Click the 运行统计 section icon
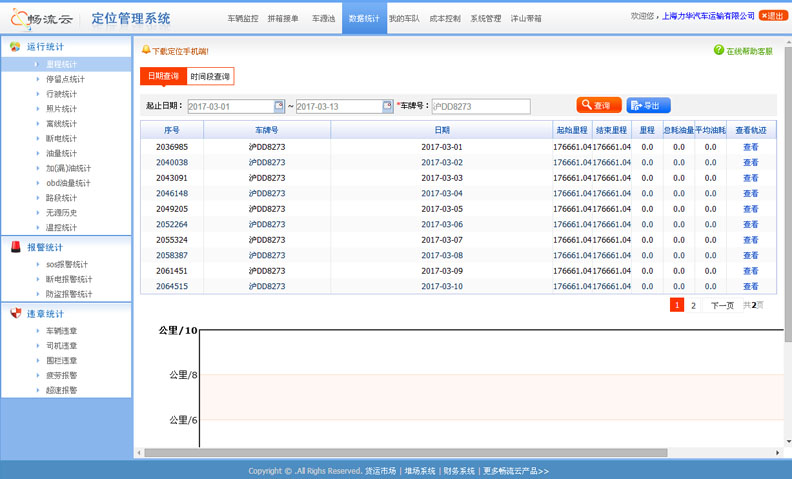The image size is (792, 479). (x=15, y=47)
